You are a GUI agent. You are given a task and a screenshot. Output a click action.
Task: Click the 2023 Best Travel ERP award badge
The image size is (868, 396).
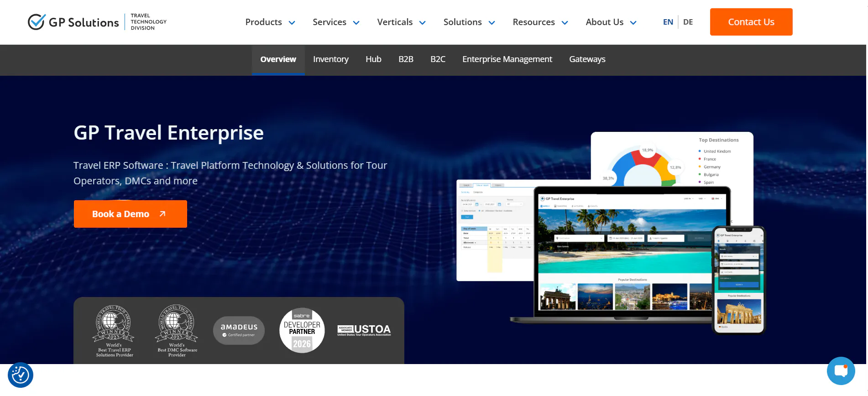tap(114, 331)
